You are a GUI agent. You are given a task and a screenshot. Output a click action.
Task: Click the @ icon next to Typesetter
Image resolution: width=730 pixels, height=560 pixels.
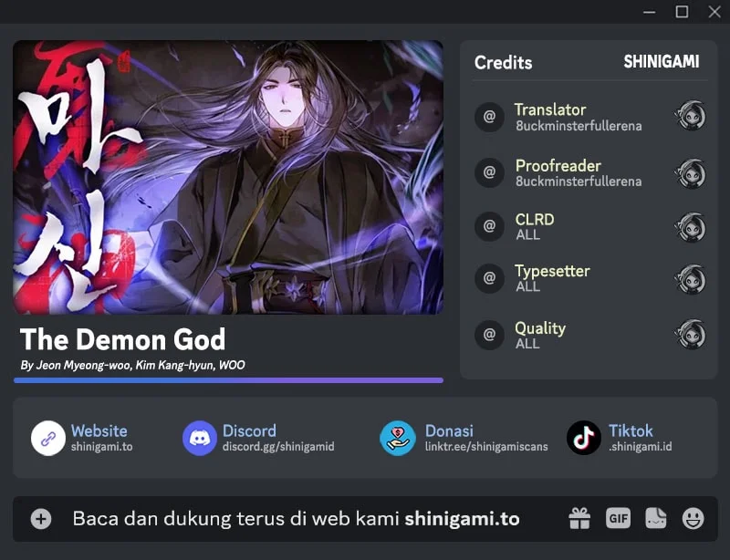coord(490,278)
